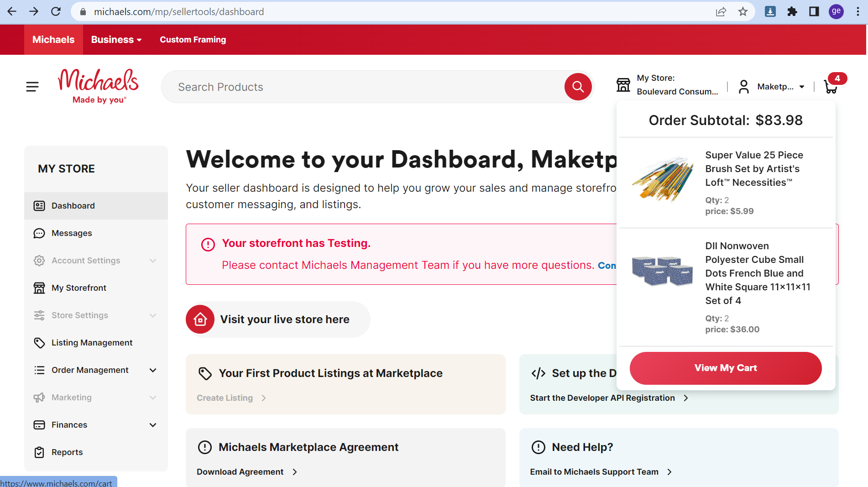Expand Order Management chevron
This screenshot has width=868, height=487.
pos(153,370)
